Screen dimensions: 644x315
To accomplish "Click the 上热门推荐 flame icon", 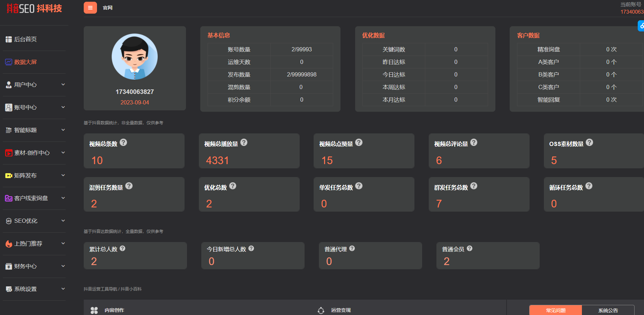I will [9, 244].
